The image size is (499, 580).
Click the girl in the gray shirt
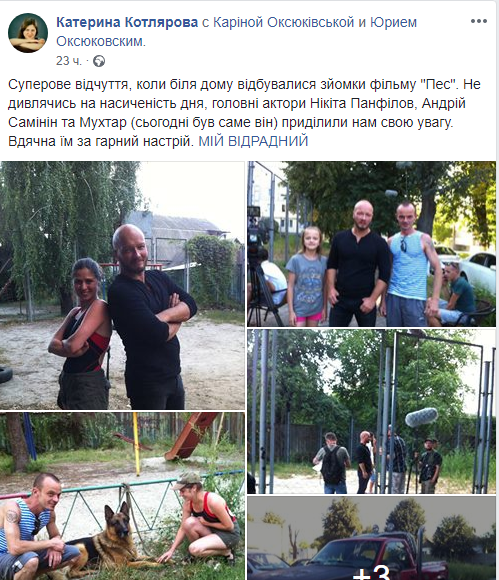306,276
